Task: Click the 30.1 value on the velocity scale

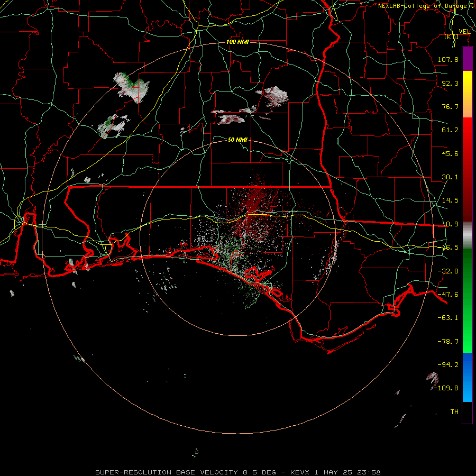Action: click(x=450, y=177)
